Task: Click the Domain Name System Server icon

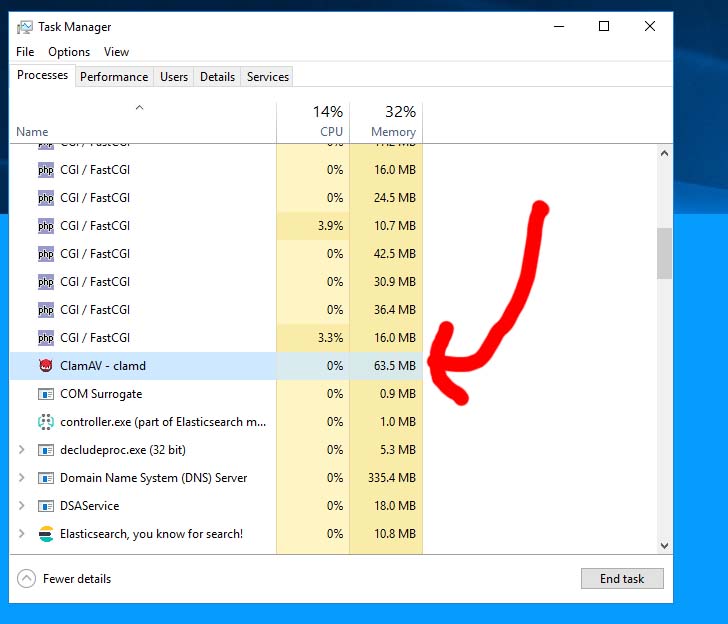Action: (45, 478)
